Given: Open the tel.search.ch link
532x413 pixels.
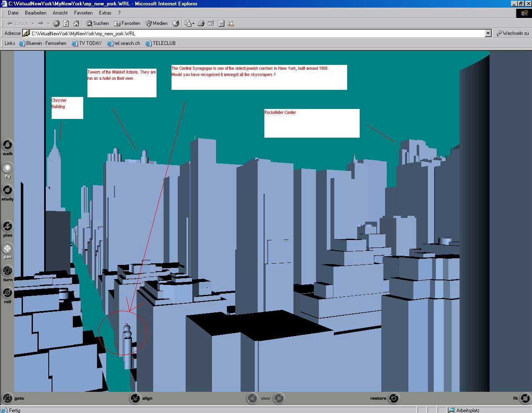Looking at the screenshot, I should coord(124,43).
